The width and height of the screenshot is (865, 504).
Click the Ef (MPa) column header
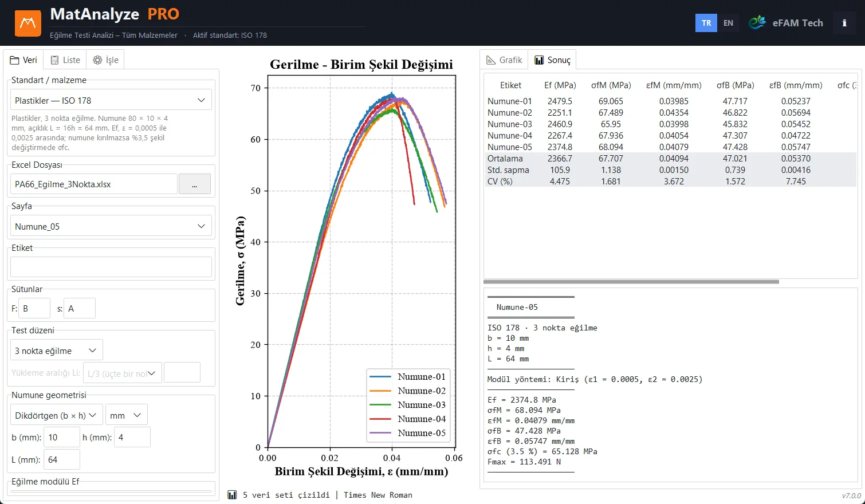560,85
